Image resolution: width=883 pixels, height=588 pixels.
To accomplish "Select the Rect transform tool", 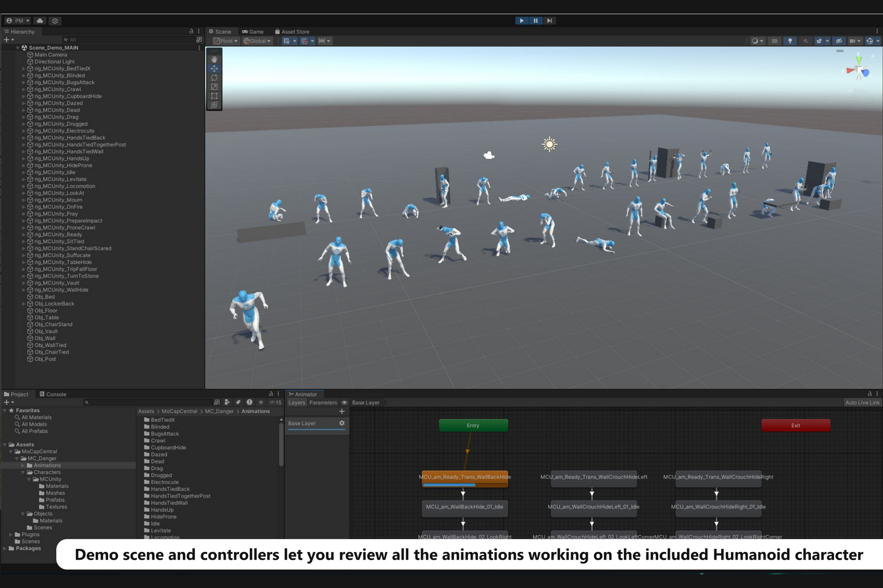I will pos(214,96).
